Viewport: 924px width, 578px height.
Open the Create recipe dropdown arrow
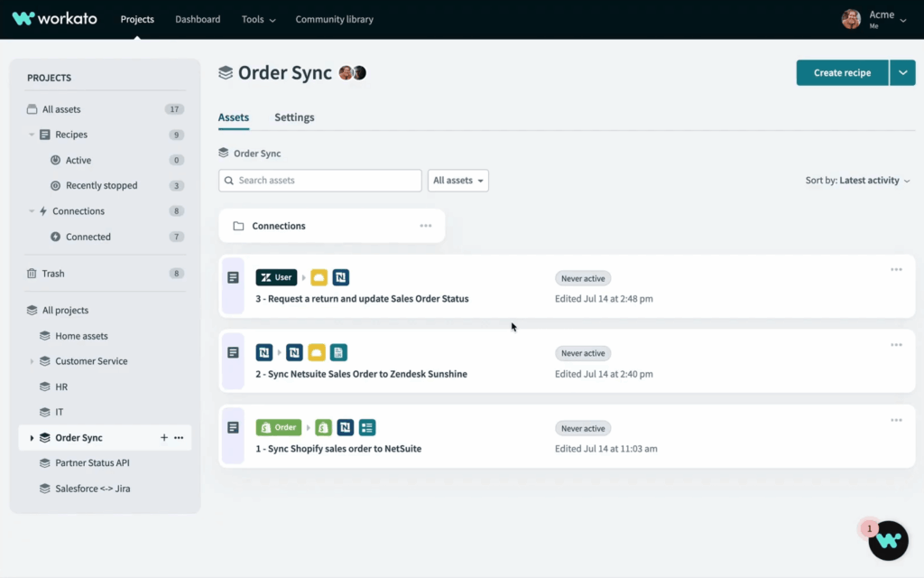tap(902, 72)
